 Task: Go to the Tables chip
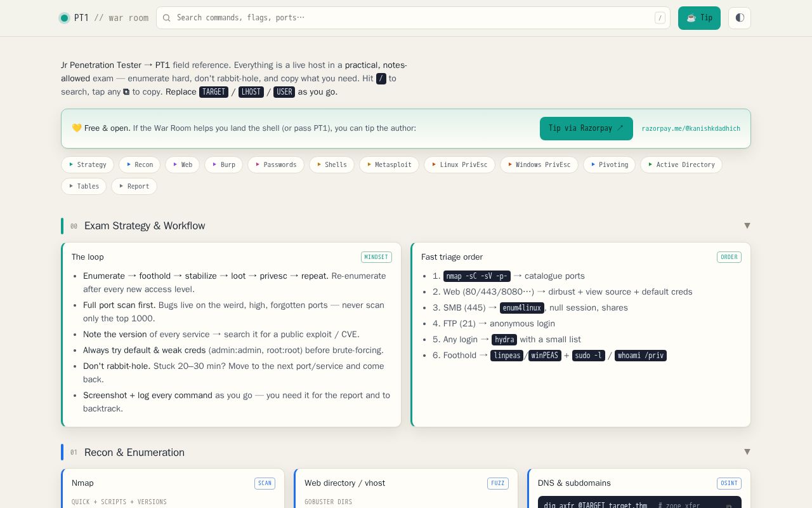pyautogui.click(x=84, y=186)
